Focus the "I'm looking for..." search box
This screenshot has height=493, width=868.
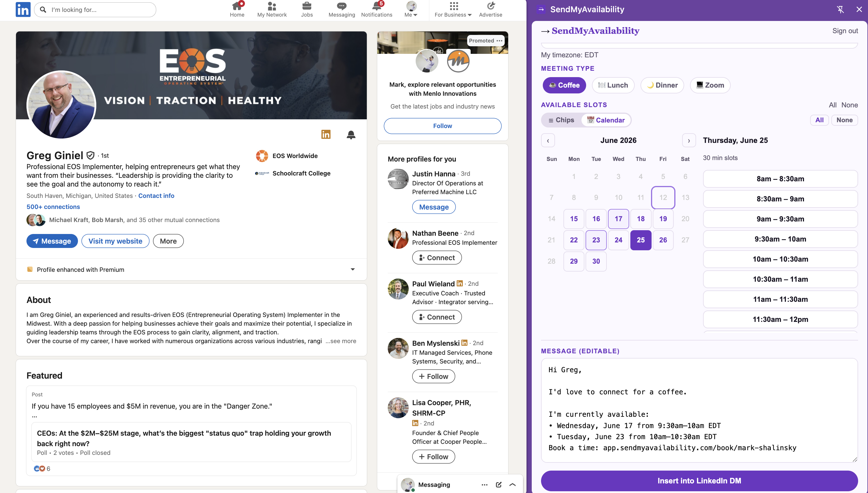tap(95, 10)
